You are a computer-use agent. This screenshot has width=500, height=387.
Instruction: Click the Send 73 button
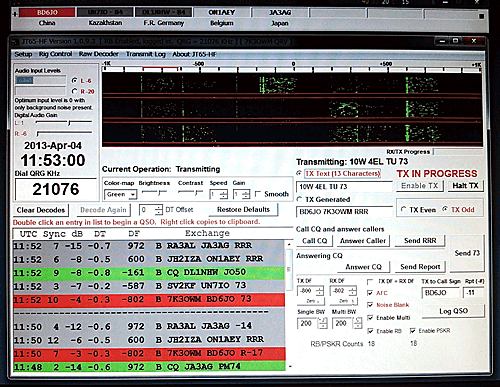pos(467,253)
